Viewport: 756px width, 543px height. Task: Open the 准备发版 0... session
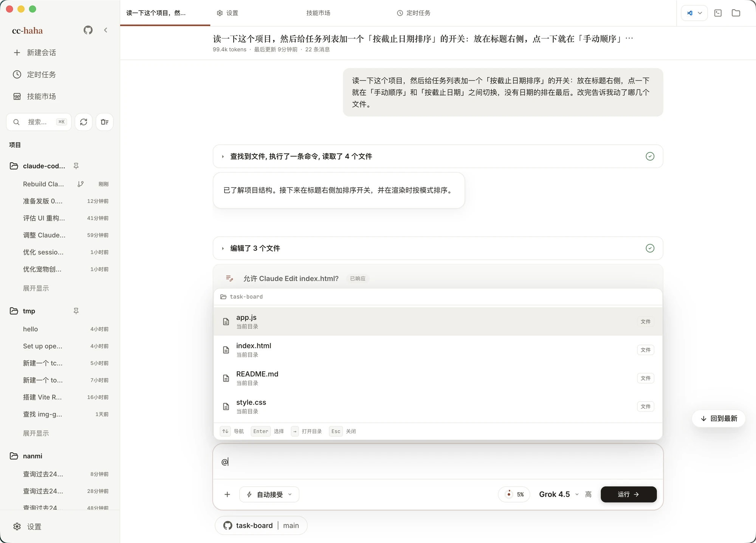(60, 201)
